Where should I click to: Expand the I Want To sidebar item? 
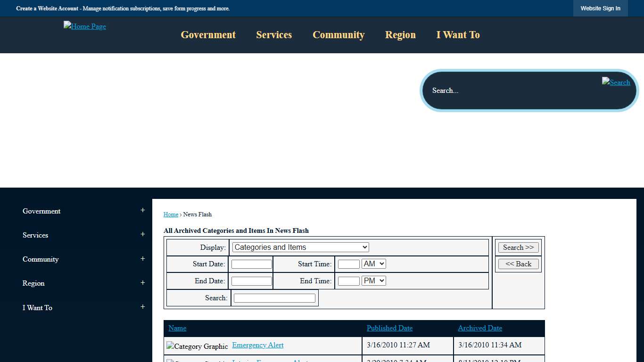(142, 307)
